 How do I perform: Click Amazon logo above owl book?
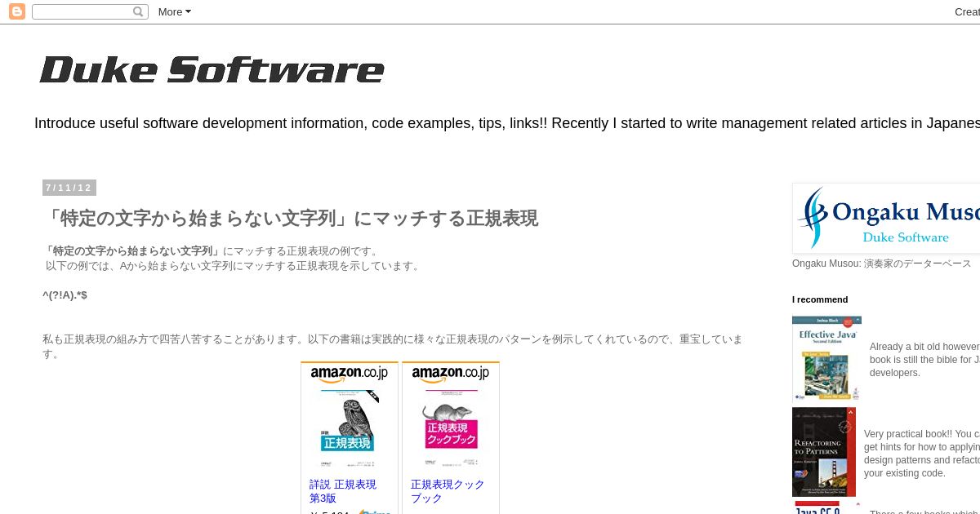pos(349,374)
